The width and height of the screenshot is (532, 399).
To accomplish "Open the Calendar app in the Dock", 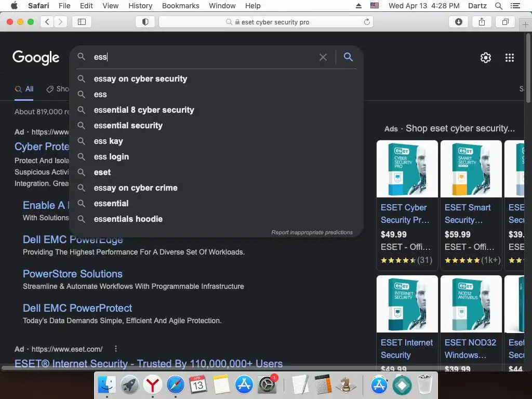I will 198,385.
